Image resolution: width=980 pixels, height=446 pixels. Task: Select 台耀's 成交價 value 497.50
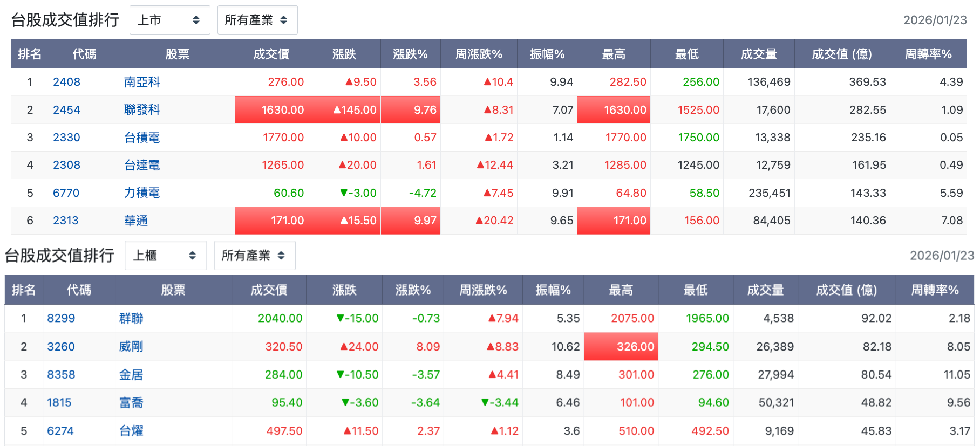284,431
